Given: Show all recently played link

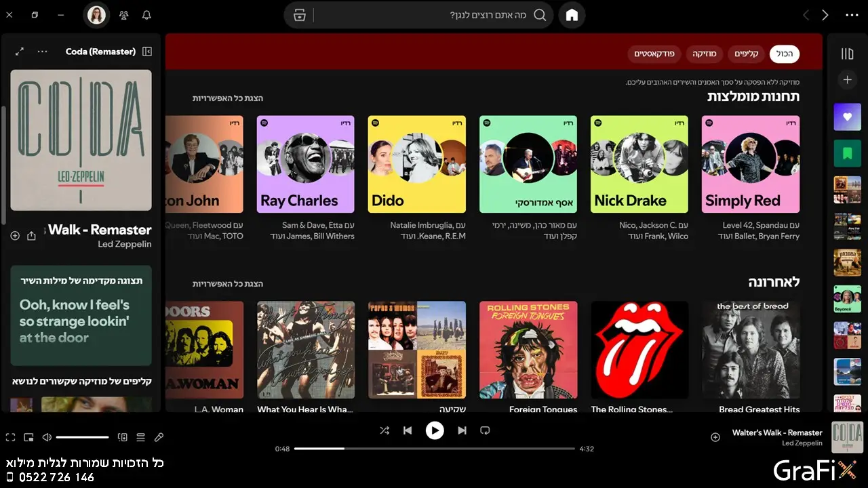Looking at the screenshot, I should [228, 284].
